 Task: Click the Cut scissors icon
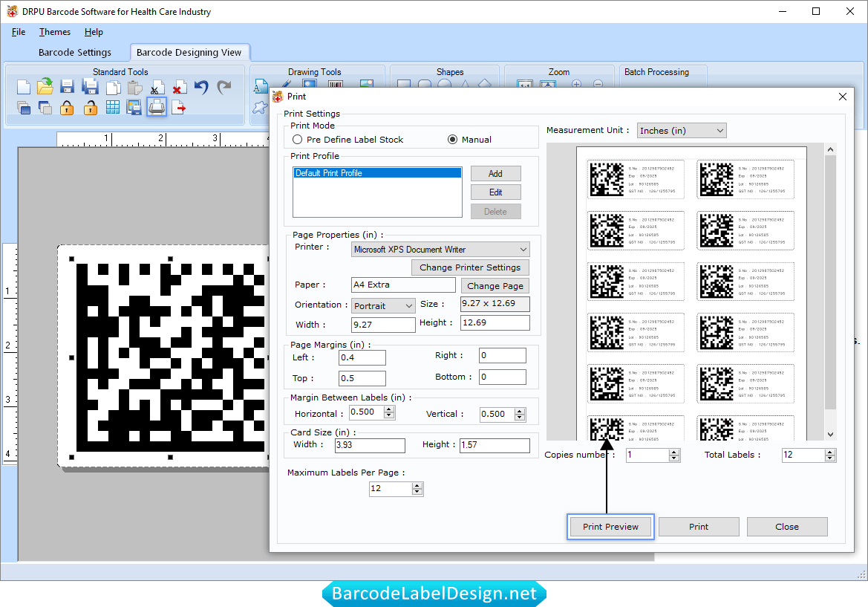click(157, 88)
